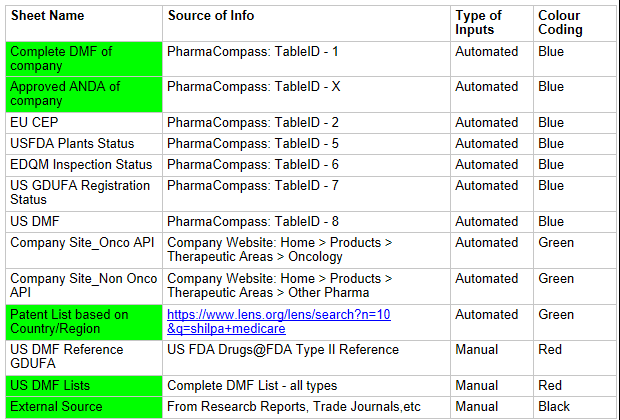
Task: Select the 'US DMF Reference GDUFA' cell
Action: coord(84,358)
